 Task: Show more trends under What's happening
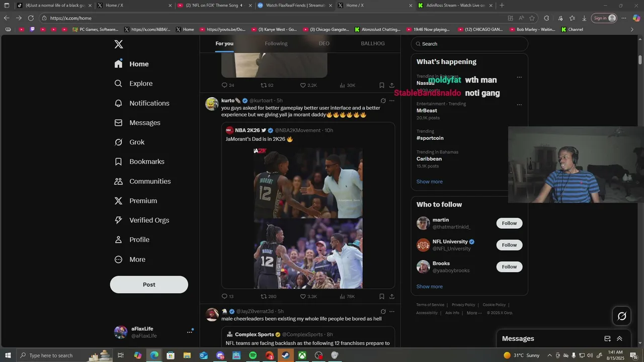(x=430, y=182)
